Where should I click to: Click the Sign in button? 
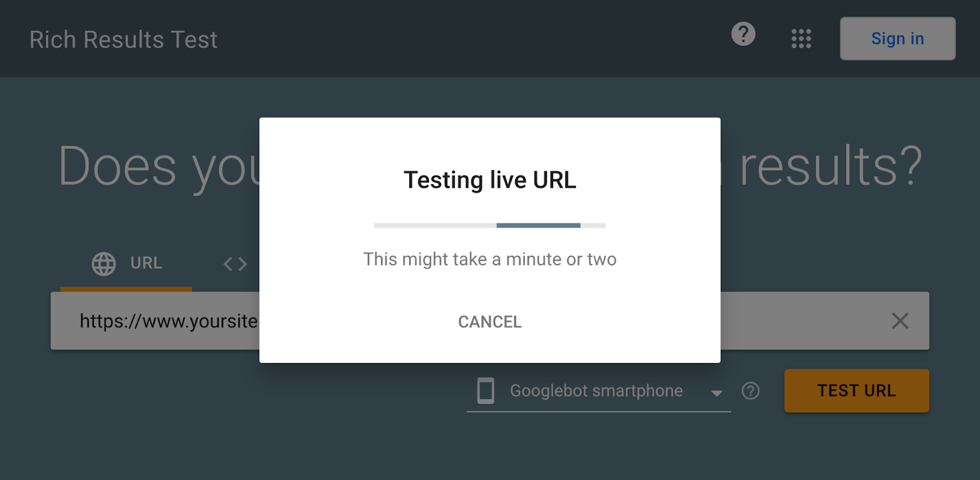point(897,39)
